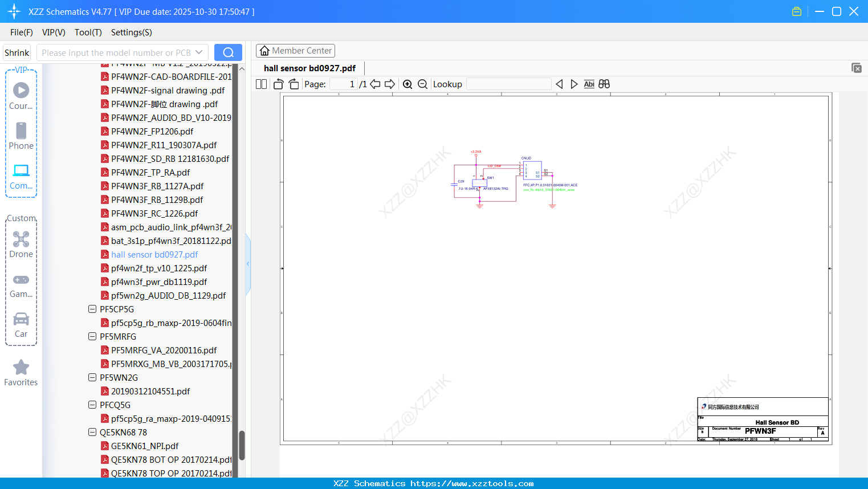Click the zoom out magnifier icon
This screenshot has height=489, width=868.
tap(422, 84)
